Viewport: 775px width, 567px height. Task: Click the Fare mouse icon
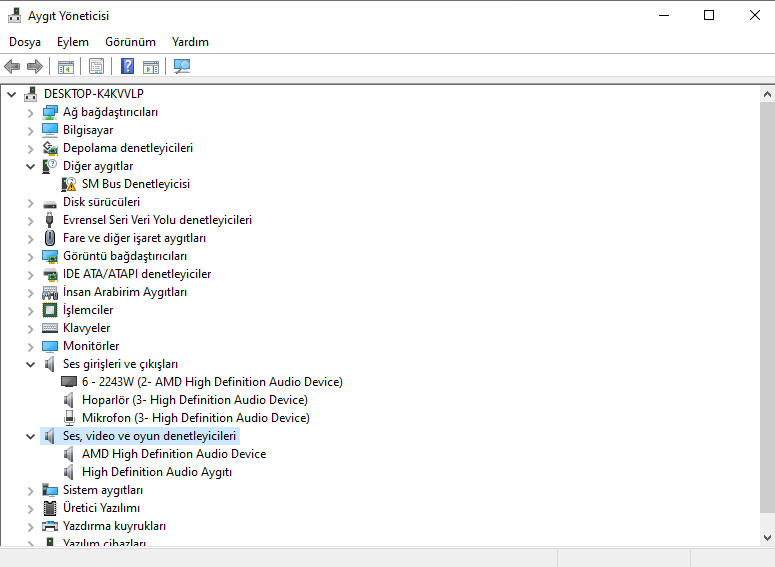tap(50, 238)
